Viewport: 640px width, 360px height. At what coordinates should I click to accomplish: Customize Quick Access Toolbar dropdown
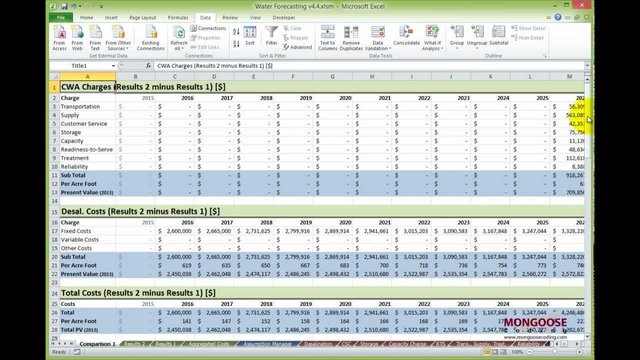101,7
